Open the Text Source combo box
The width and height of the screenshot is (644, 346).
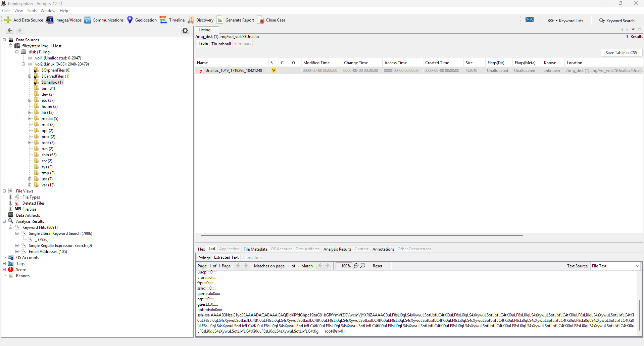(x=615, y=266)
